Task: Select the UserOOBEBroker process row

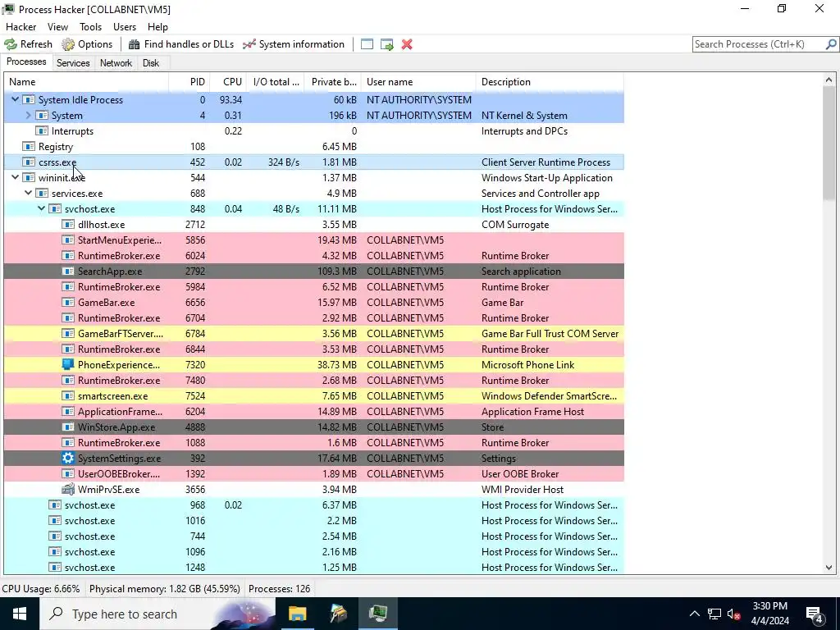Action: [x=314, y=473]
